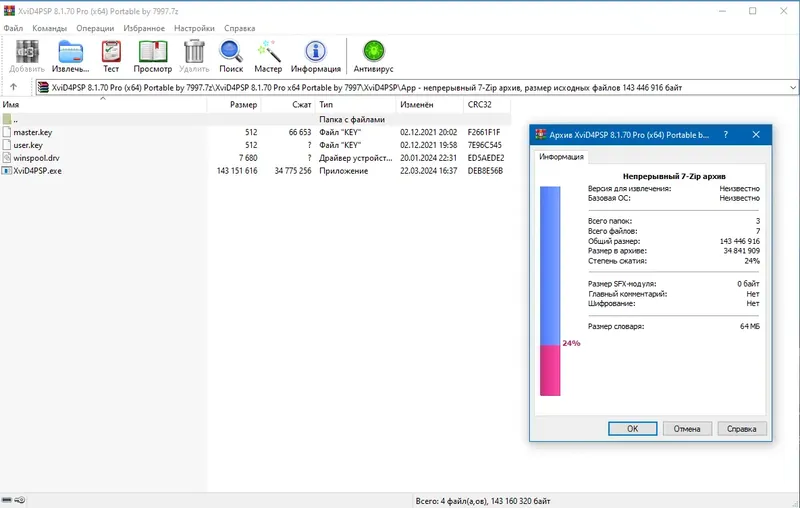Image resolution: width=800 pixels, height=508 pixels.
Task: Click the date 20.01.2024 22:31
Action: tap(429, 158)
